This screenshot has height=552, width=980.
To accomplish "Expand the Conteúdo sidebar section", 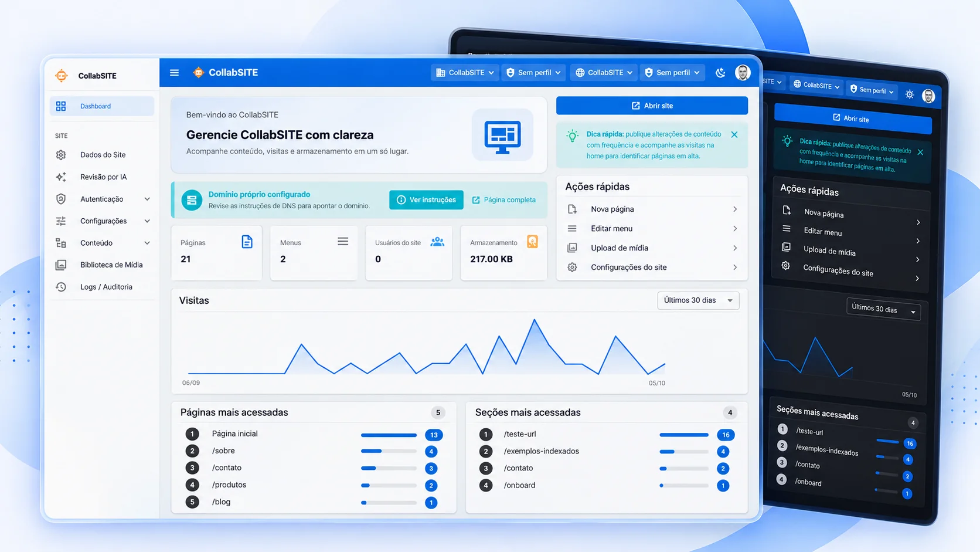I will tap(102, 243).
